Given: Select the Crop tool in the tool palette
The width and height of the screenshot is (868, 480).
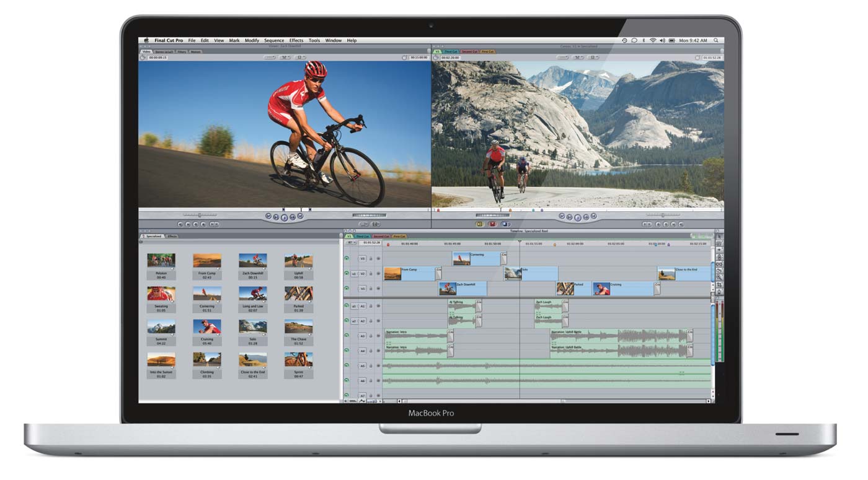Looking at the screenshot, I should click(x=719, y=284).
